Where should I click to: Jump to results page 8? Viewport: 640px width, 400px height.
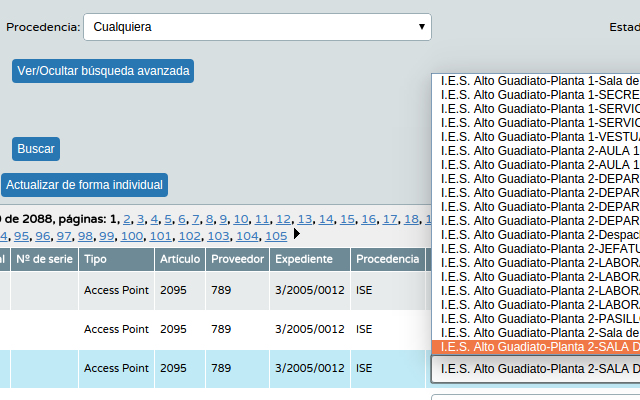[x=209, y=219]
